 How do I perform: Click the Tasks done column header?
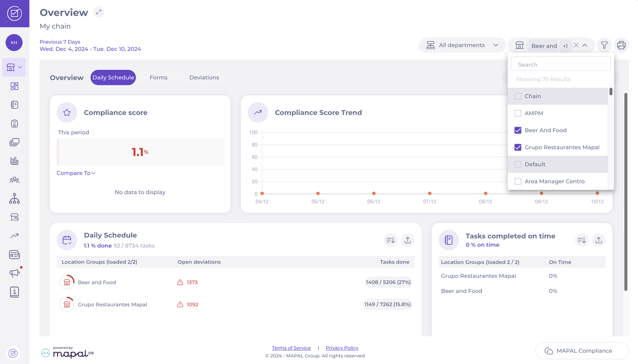[395, 262]
